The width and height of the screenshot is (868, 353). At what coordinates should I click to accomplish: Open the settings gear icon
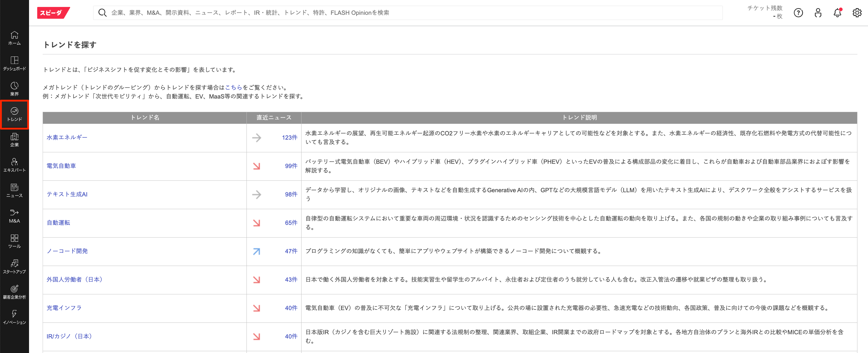(857, 13)
